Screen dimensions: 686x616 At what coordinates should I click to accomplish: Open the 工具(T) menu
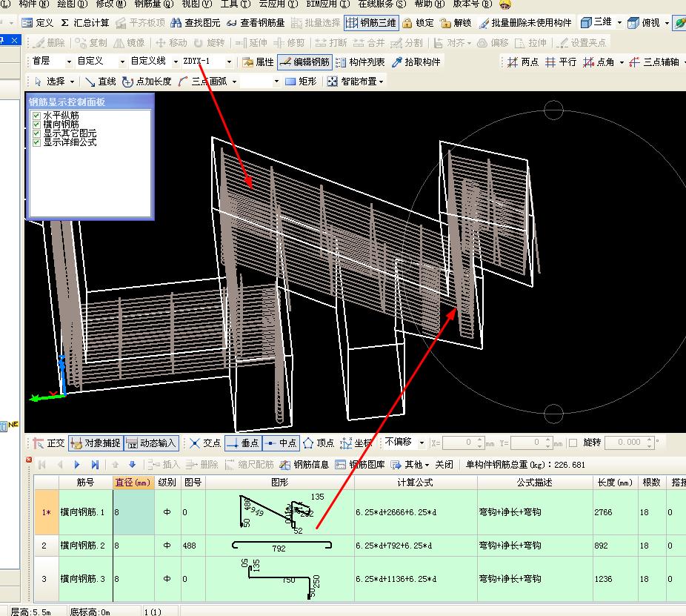tap(236, 4)
